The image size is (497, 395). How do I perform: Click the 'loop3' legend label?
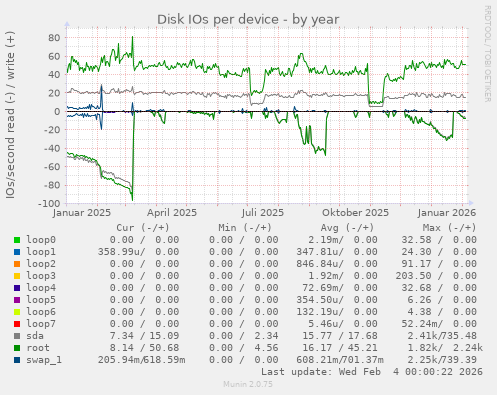[41, 276]
